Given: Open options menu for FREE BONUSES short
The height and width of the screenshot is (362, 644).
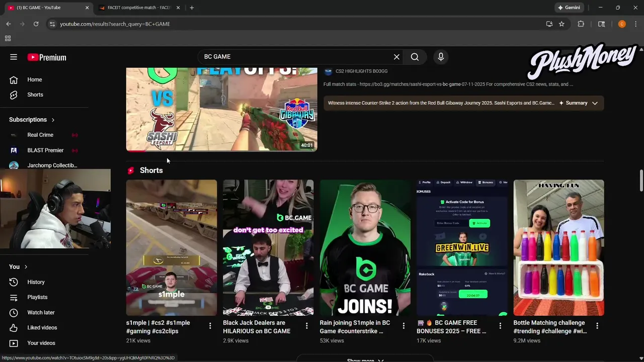Looking at the screenshot, I should (x=500, y=326).
